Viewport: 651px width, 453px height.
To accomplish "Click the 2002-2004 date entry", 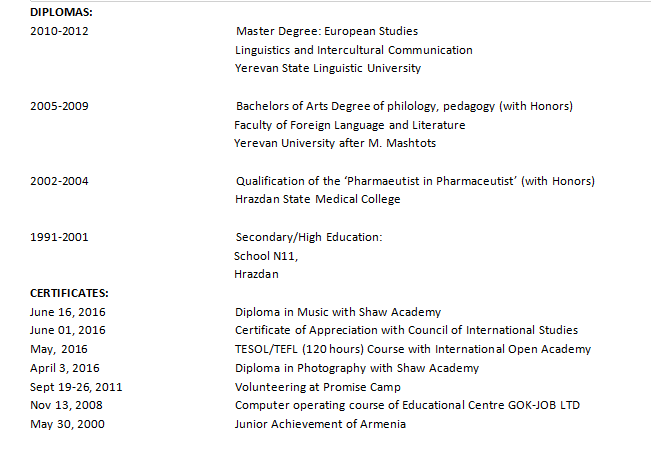I will [x=59, y=181].
